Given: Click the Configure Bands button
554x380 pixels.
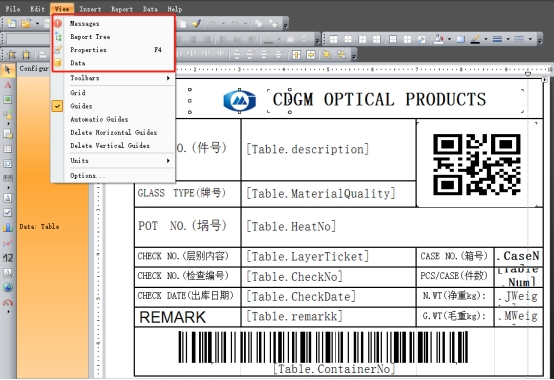Looking at the screenshot, I should click(34, 69).
